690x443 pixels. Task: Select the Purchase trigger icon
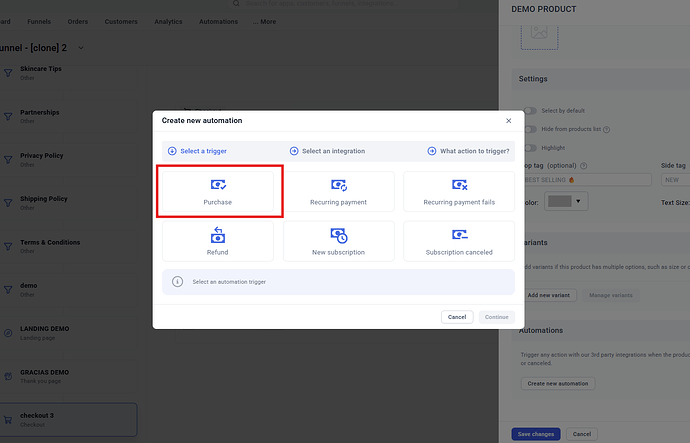click(x=218, y=185)
